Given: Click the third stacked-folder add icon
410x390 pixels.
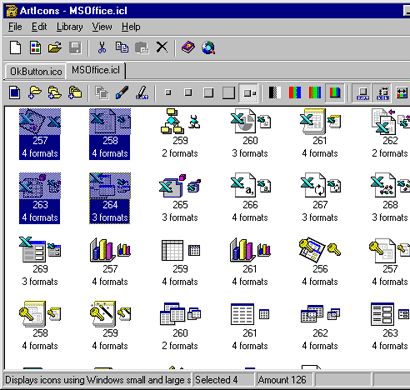Looking at the screenshot, I should 75,93.
